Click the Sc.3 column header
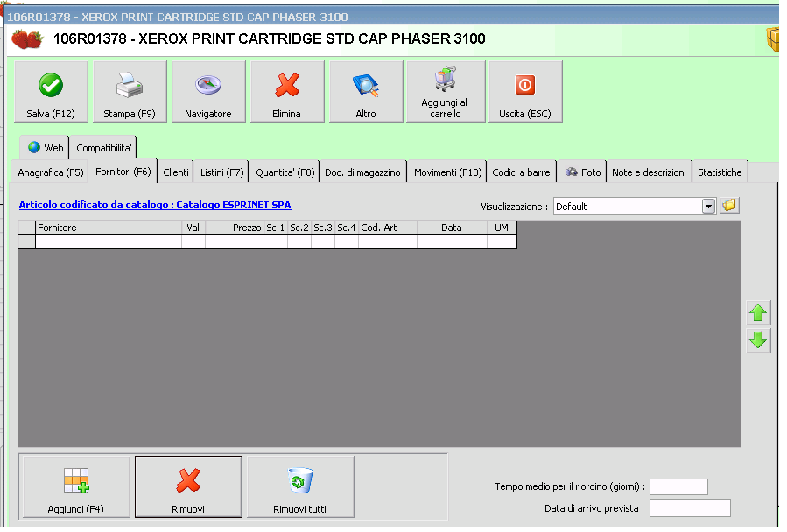 [323, 227]
